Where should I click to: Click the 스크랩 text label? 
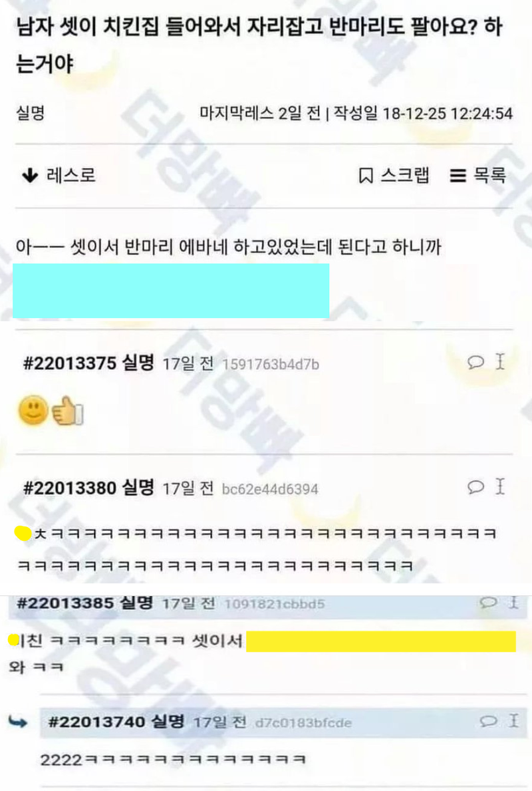pyautogui.click(x=404, y=175)
